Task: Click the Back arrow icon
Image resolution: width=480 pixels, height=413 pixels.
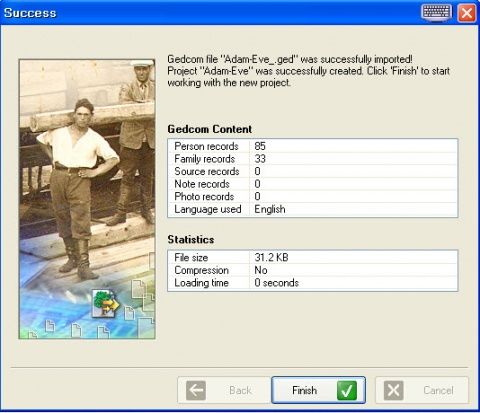Action: pos(196,390)
